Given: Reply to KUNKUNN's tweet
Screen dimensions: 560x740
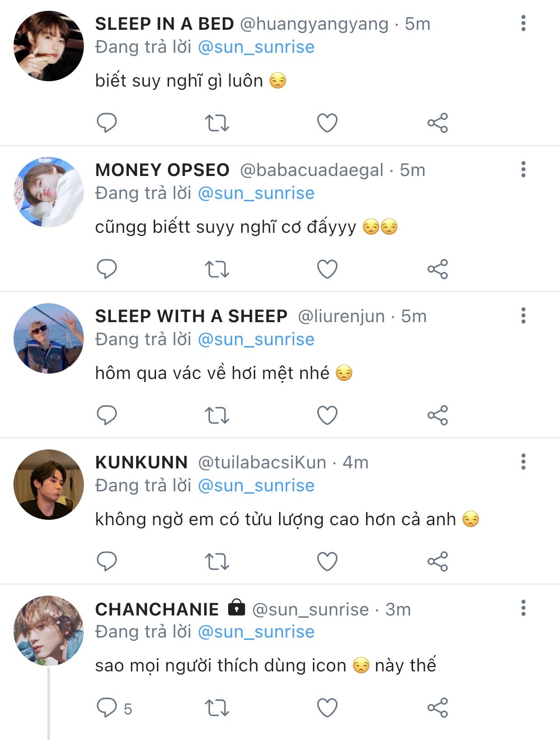Looking at the screenshot, I should tap(107, 561).
